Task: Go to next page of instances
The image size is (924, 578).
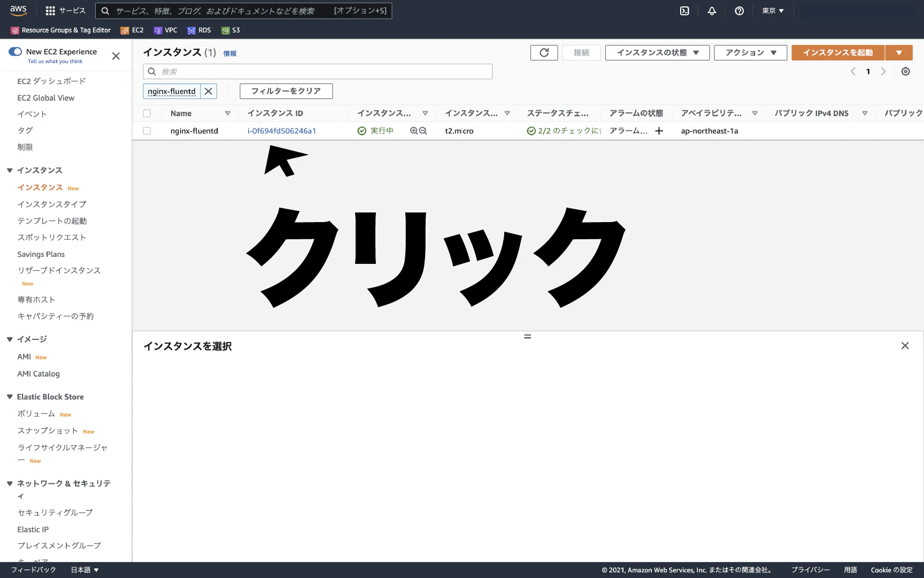Action: [x=883, y=71]
